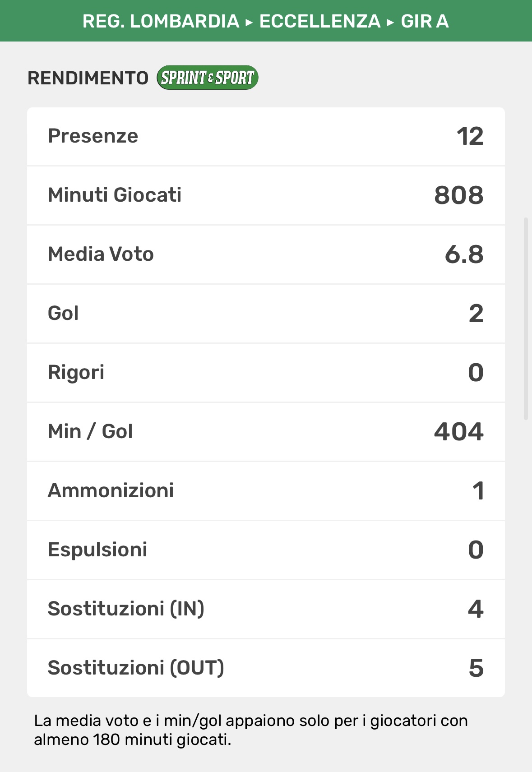Click the 808 minutes played value
532x772 pixels.
[x=458, y=195]
